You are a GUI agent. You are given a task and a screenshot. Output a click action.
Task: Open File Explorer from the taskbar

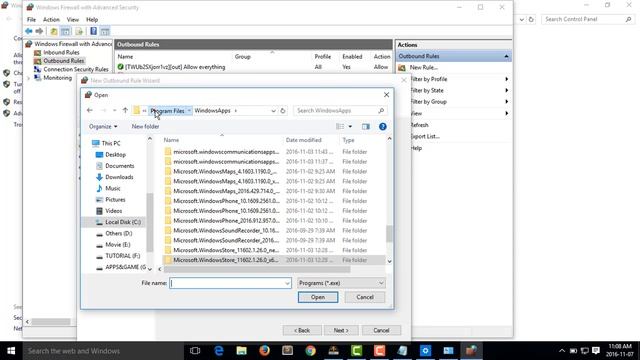242,351
